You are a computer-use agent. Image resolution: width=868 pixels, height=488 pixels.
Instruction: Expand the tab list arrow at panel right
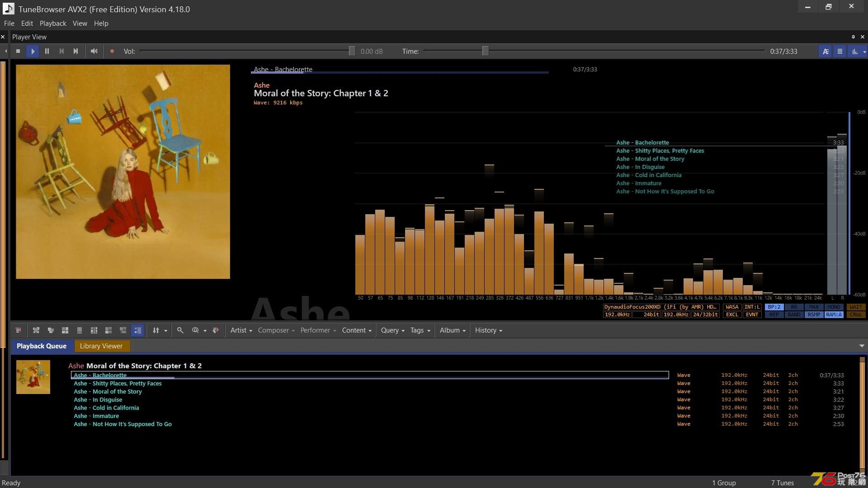pyautogui.click(x=862, y=346)
